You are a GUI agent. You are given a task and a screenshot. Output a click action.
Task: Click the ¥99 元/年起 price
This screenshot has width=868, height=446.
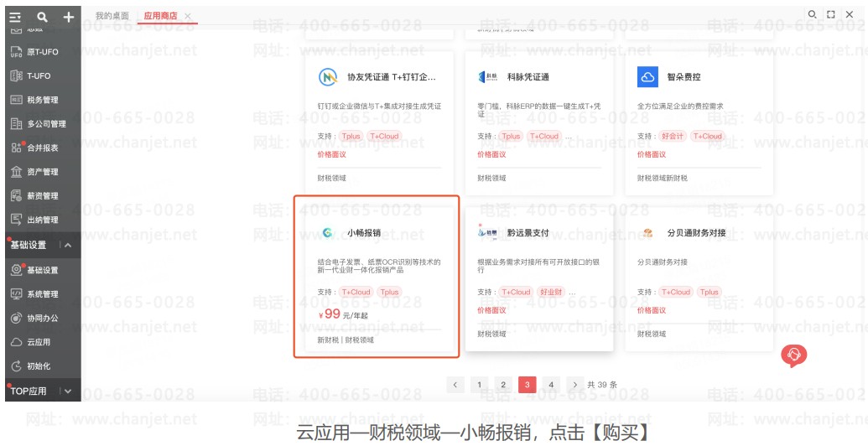(343, 314)
